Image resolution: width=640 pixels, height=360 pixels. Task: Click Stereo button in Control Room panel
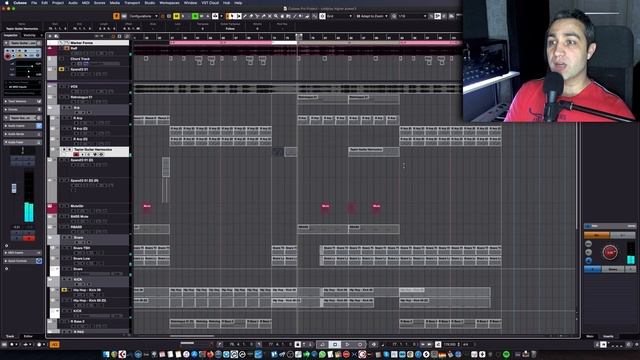tap(613, 269)
